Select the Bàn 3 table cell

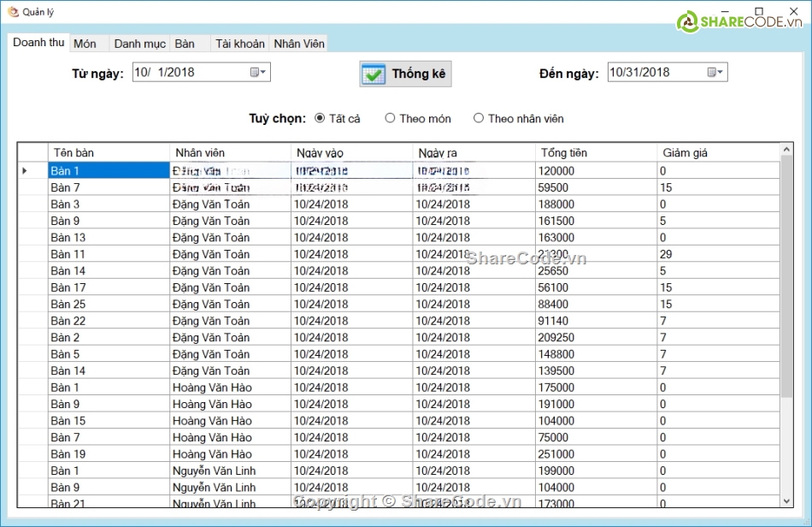click(x=109, y=204)
